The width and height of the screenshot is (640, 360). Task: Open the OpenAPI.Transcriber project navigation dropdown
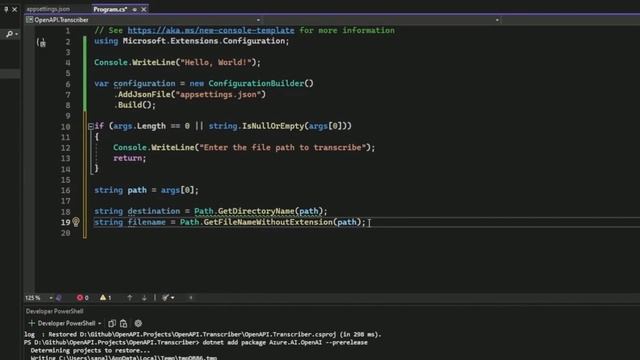click(143, 20)
